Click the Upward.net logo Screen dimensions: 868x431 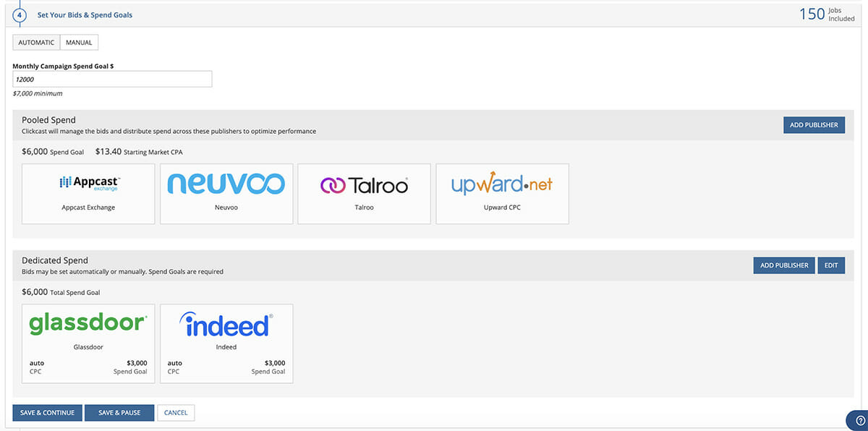(x=502, y=183)
